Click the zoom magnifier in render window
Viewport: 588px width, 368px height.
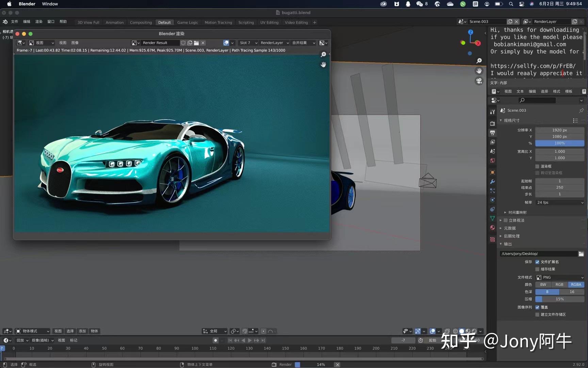pyautogui.click(x=323, y=55)
